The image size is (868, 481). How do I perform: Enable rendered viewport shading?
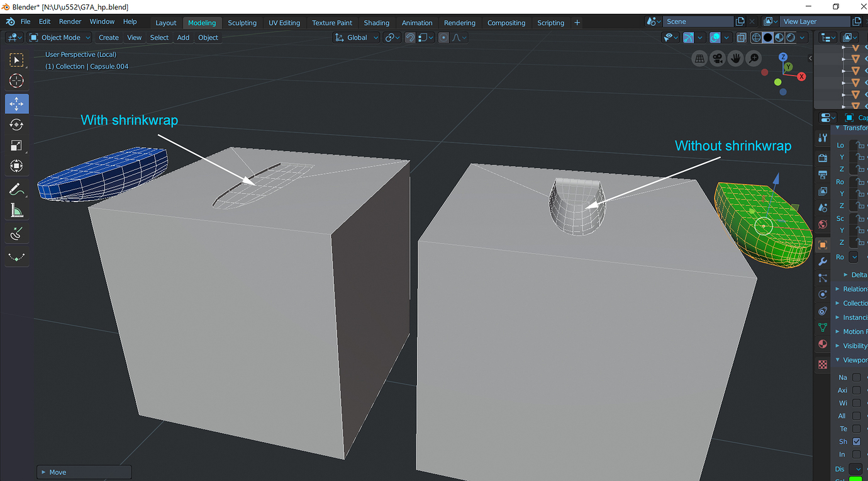[x=791, y=38]
